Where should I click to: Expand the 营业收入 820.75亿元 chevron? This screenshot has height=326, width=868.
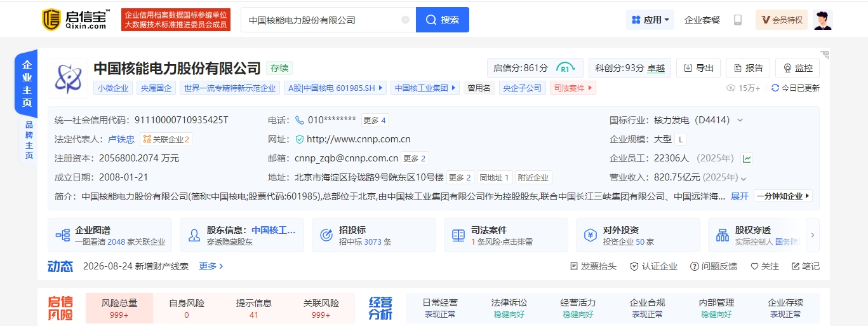point(744,178)
